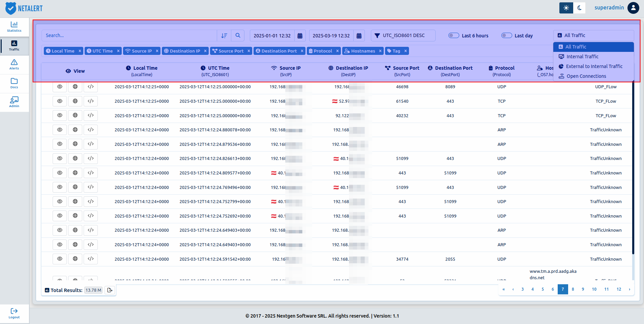
Task: Sort by Destination IP column header
Action: tap(348, 71)
